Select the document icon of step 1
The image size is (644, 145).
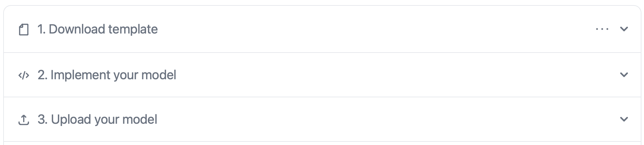(x=24, y=29)
